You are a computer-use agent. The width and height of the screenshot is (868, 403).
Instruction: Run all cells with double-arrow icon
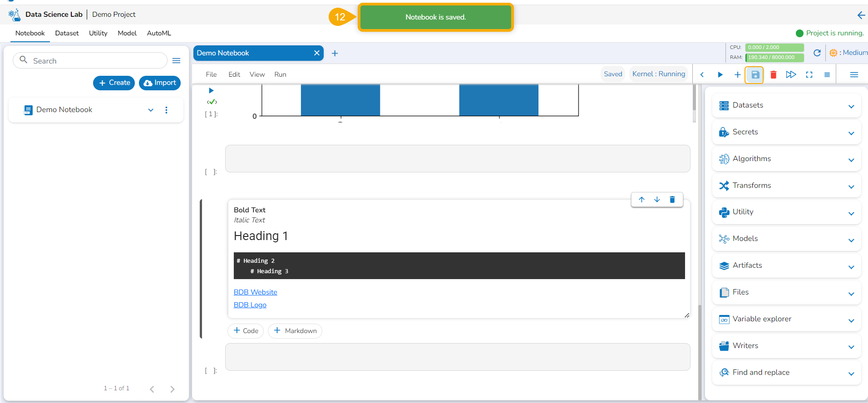[791, 74]
